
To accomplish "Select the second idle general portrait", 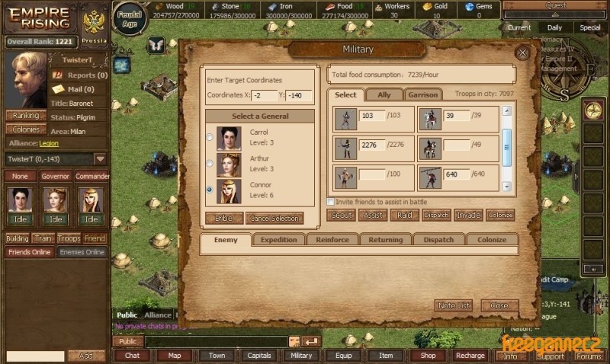I will point(56,200).
